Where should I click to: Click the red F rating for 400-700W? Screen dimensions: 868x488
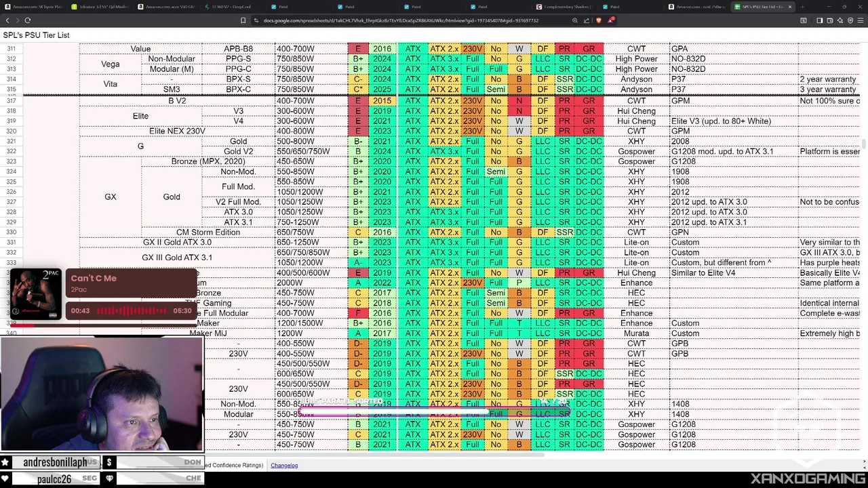click(x=358, y=313)
